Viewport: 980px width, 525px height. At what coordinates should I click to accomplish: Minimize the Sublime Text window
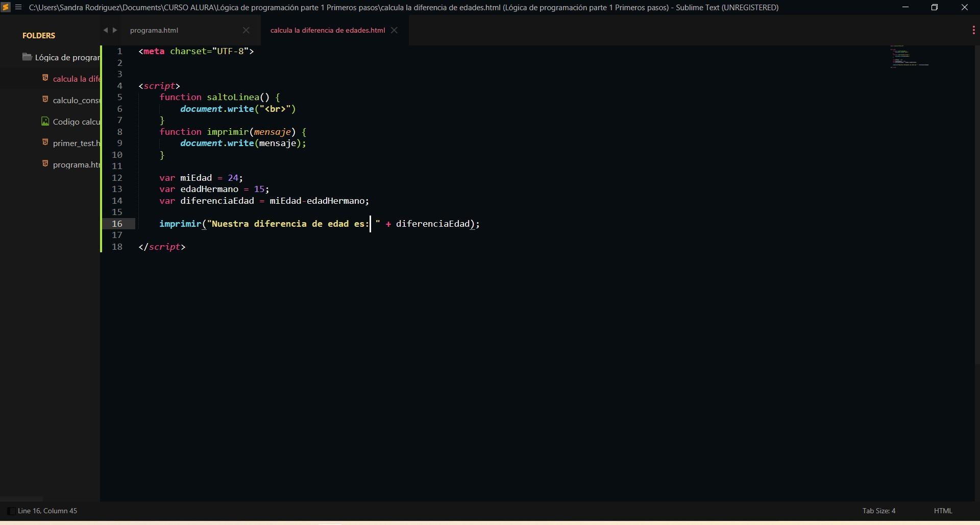(905, 7)
